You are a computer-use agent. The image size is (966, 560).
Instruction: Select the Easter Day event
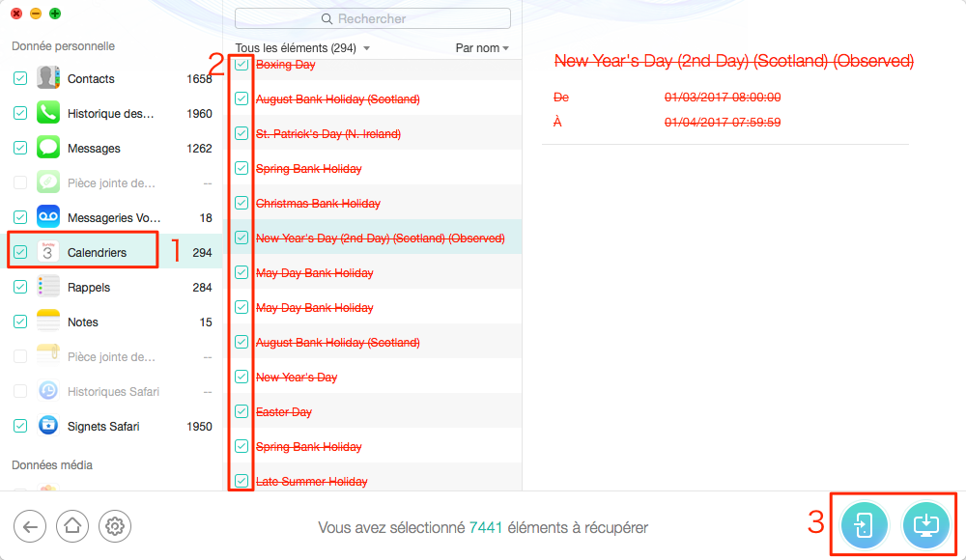pyautogui.click(x=284, y=411)
